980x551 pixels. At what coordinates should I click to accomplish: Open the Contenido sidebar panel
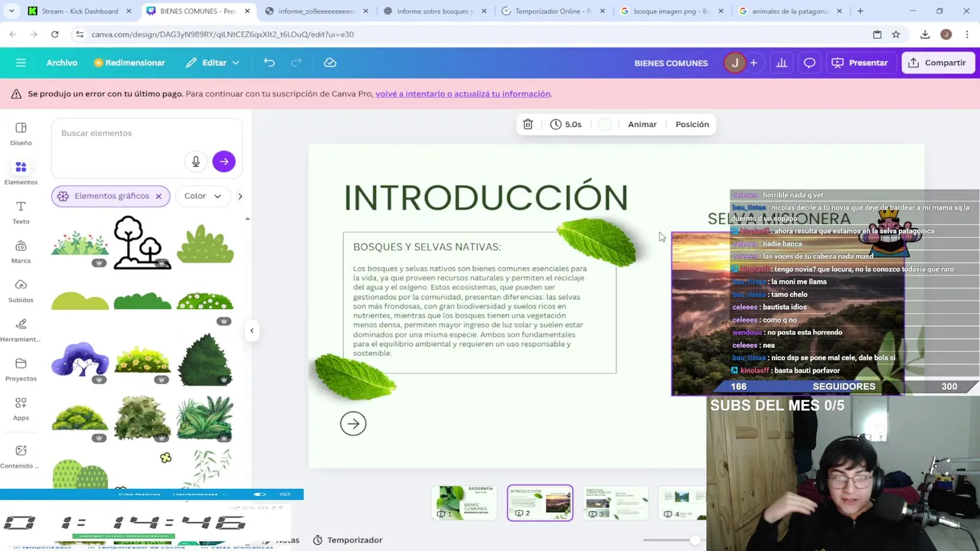21,456
